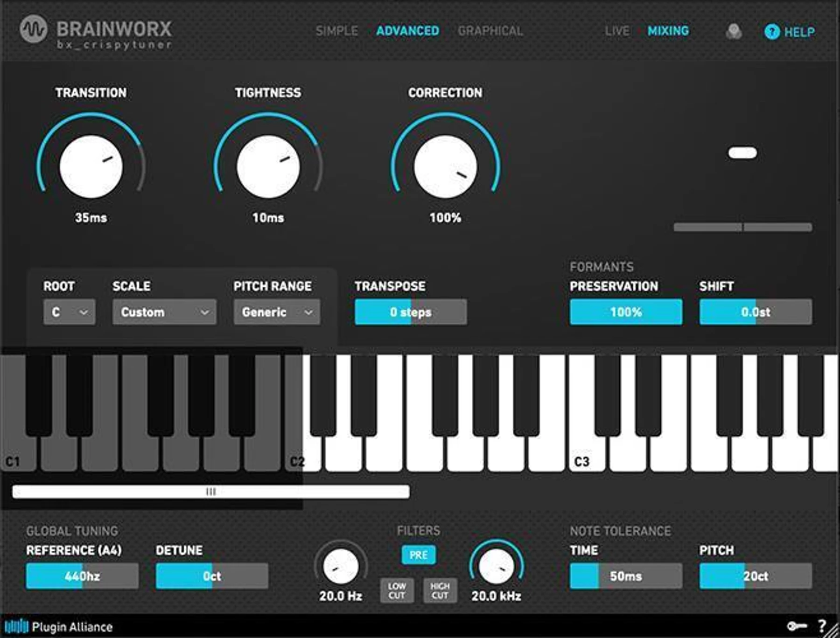Click the 10ms tightness value
The height and width of the screenshot is (638, 840).
[x=268, y=218]
